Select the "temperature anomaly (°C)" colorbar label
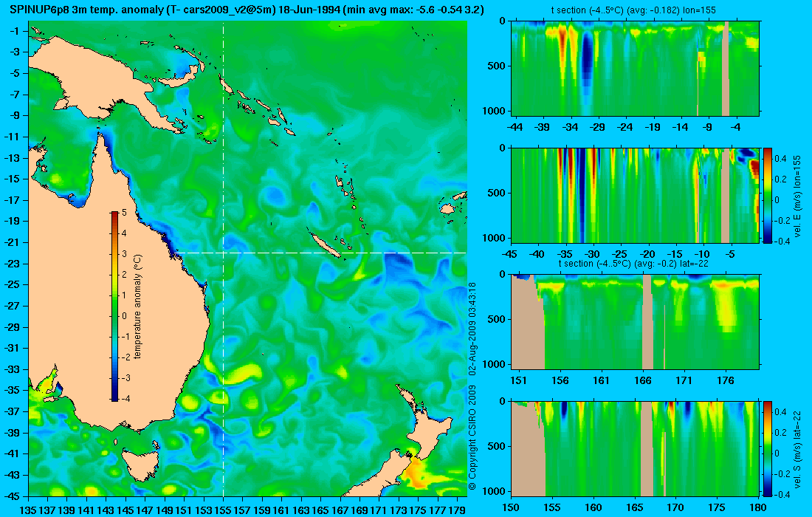The height and width of the screenshot is (517, 812). point(138,307)
